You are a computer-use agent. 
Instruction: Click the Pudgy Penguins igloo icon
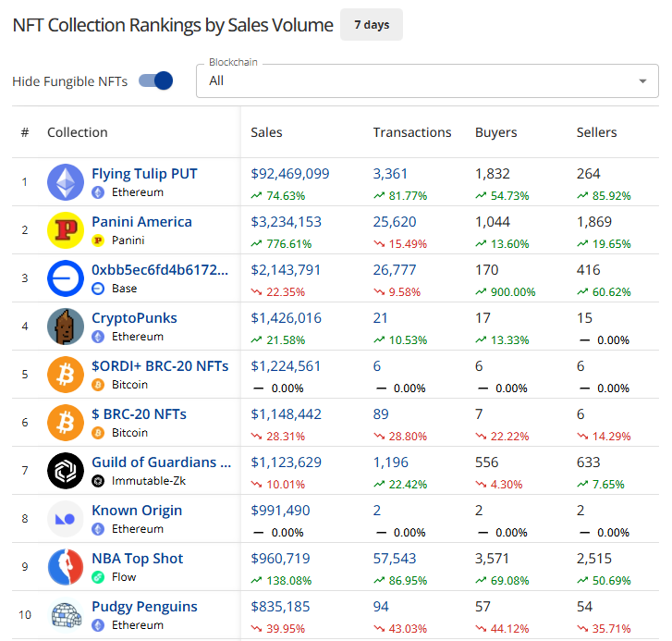[66, 615]
